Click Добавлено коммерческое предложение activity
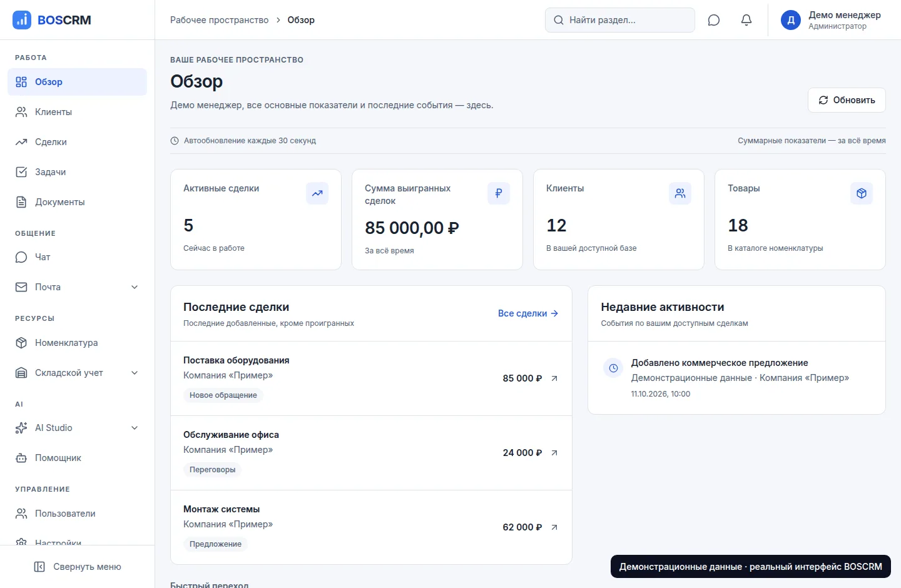Viewport: 901px width, 588px height. click(x=720, y=363)
